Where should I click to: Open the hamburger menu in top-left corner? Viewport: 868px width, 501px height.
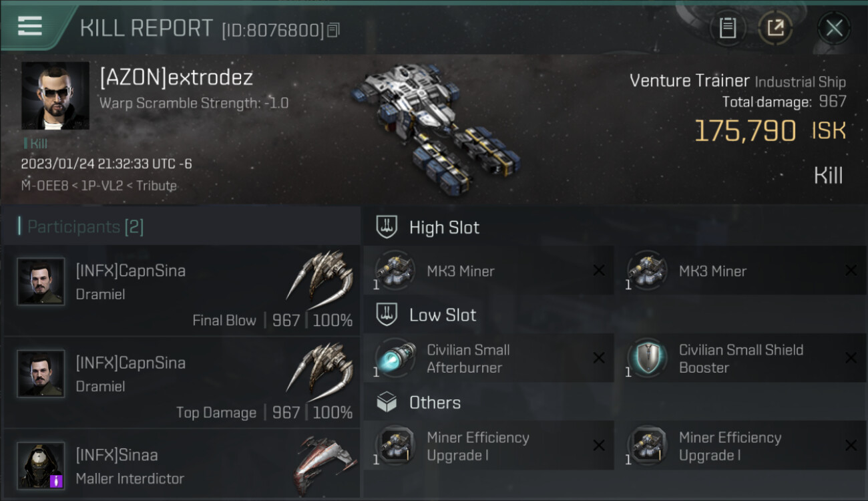30,26
